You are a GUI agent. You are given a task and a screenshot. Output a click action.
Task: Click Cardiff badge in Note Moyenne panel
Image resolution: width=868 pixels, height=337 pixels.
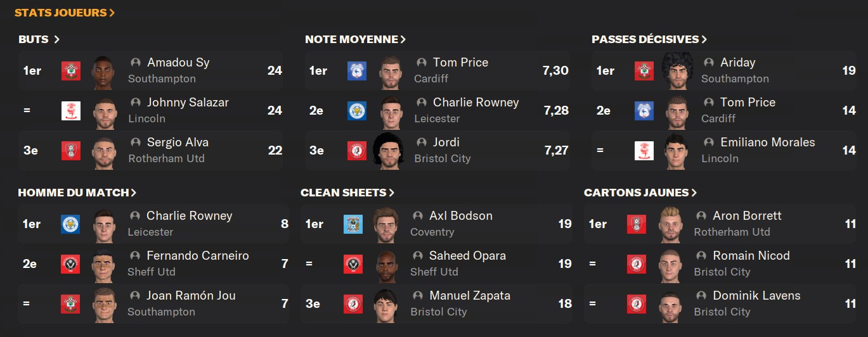[357, 70]
